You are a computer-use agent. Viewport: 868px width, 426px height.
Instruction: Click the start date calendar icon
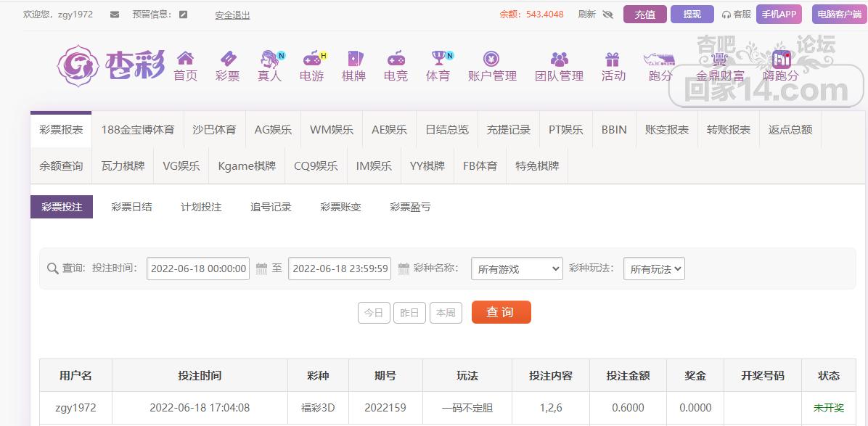click(x=262, y=269)
